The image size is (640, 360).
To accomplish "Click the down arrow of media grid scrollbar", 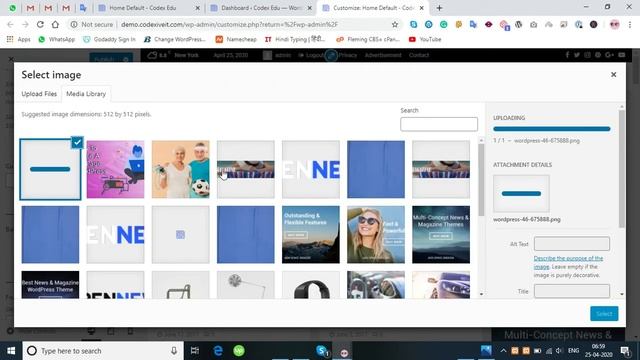I will pos(481,294).
